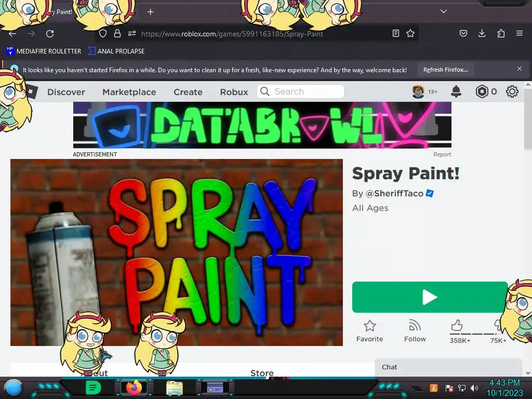The image size is (532, 399).
Task: Open the orange tray application icon
Action: (434, 388)
